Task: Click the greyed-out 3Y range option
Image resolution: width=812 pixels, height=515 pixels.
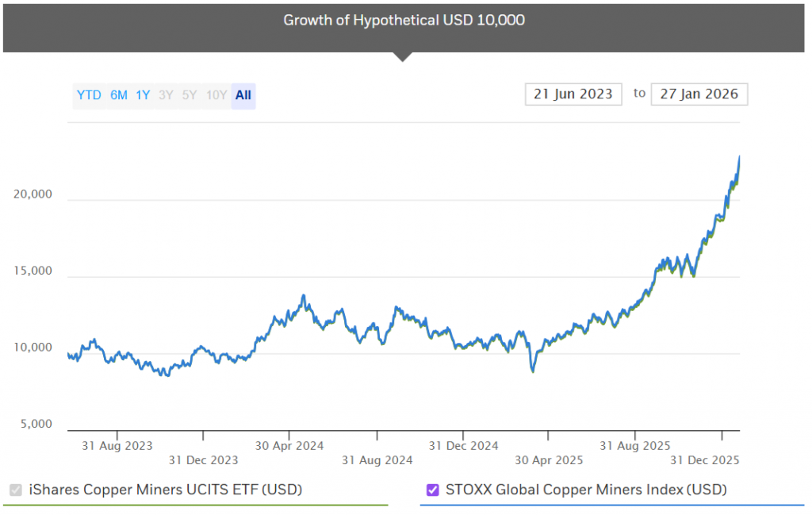Action: tap(166, 95)
